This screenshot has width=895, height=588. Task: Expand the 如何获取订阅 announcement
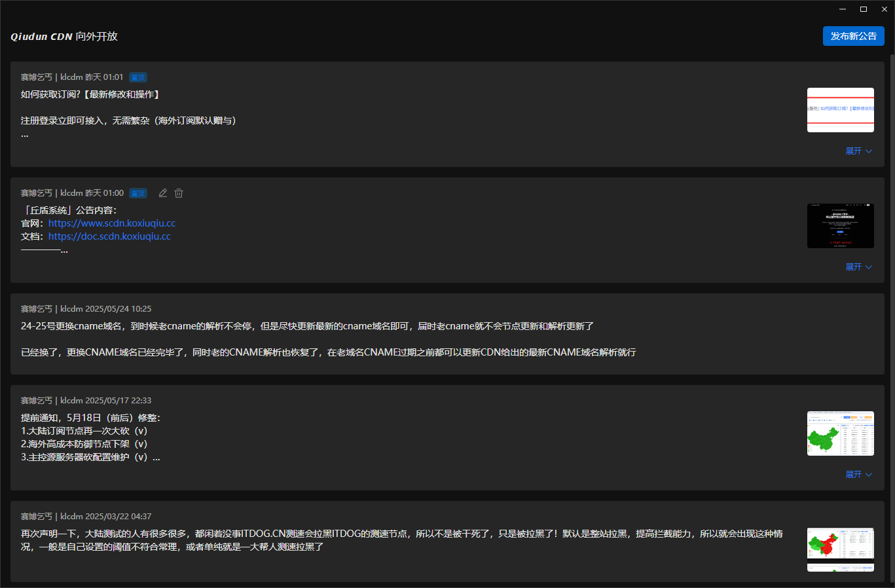coord(858,151)
